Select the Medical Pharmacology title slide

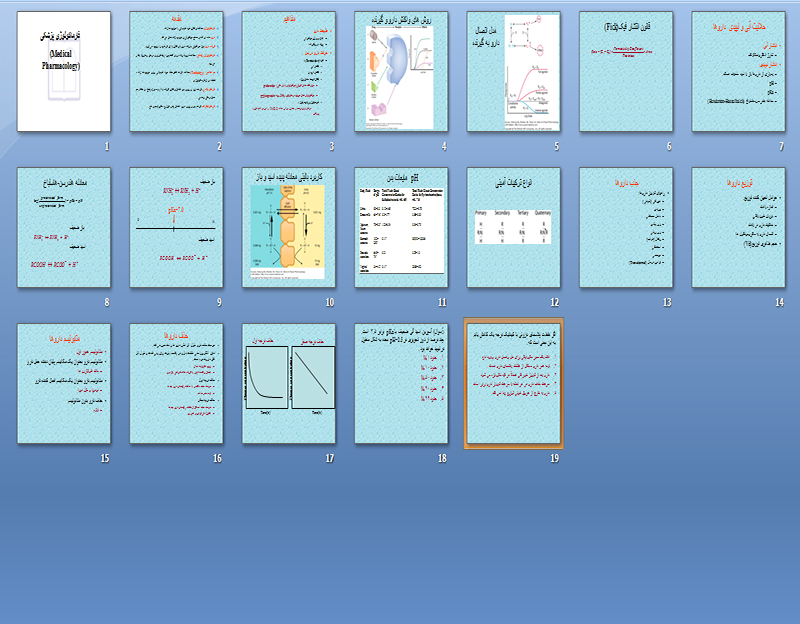pyautogui.click(x=64, y=73)
